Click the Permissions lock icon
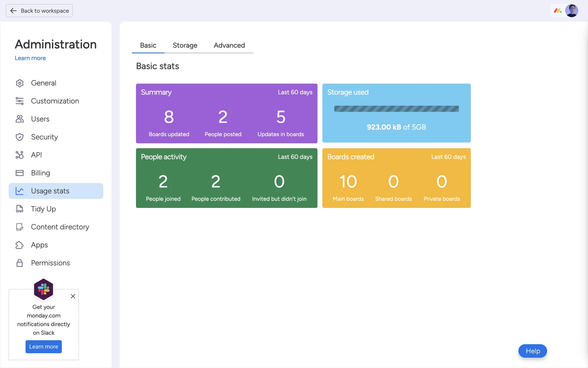 click(x=20, y=263)
